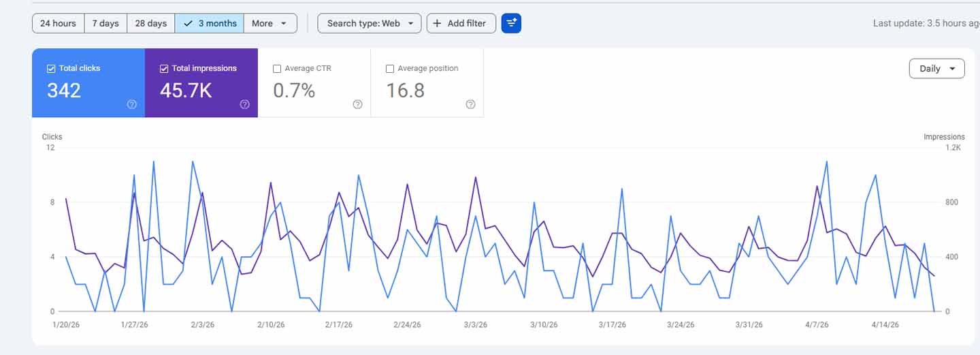Select the 24 hours date range
Viewport: 980px width, 355px height.
tap(58, 23)
